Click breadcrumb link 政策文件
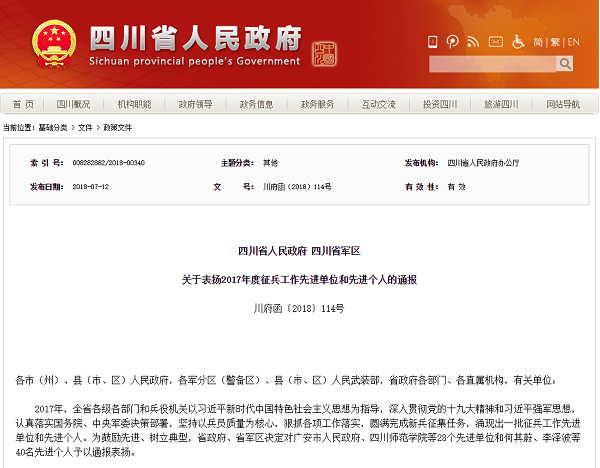Screen dimensions: 600x468 [117, 127]
